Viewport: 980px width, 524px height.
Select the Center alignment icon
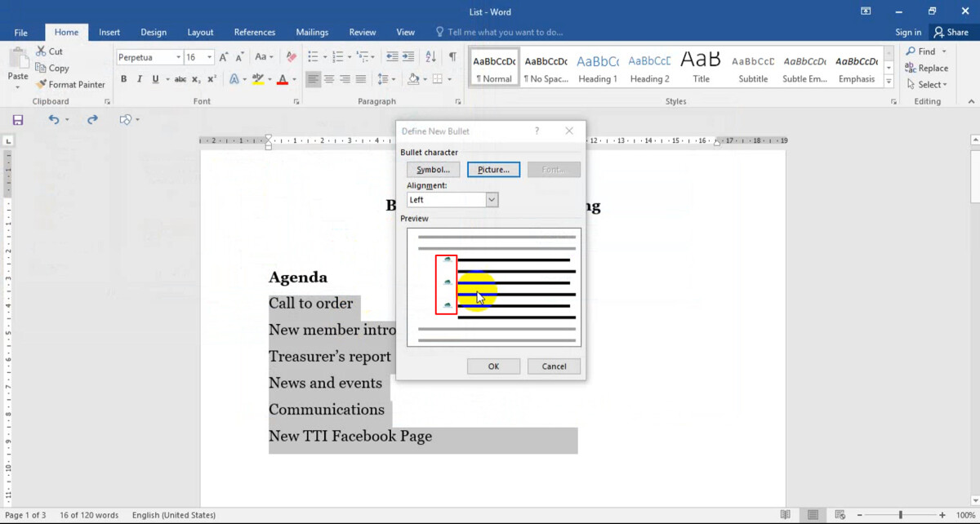click(x=329, y=79)
